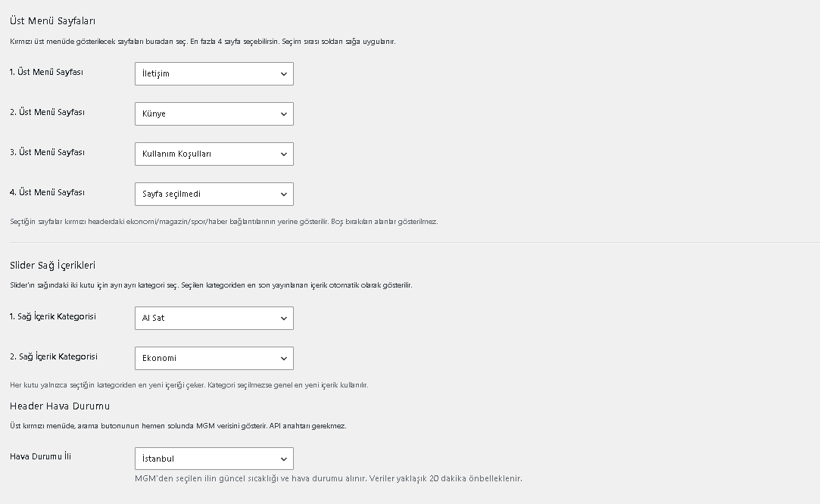
Task: Click the 2. Sağ İçerik Kategorisi label
Action: pos(53,356)
